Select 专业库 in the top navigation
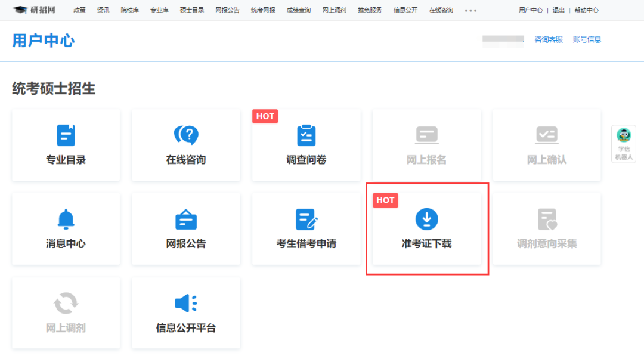 (159, 10)
